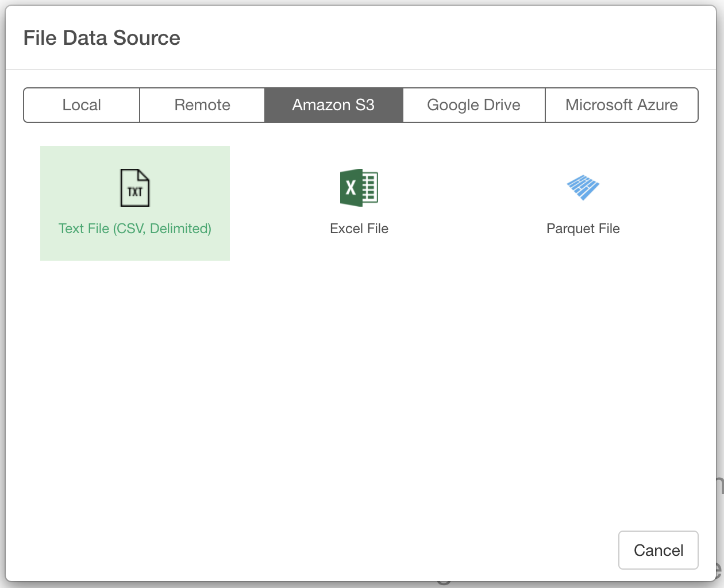
Task: Switch to the Local tab
Action: pos(82,105)
